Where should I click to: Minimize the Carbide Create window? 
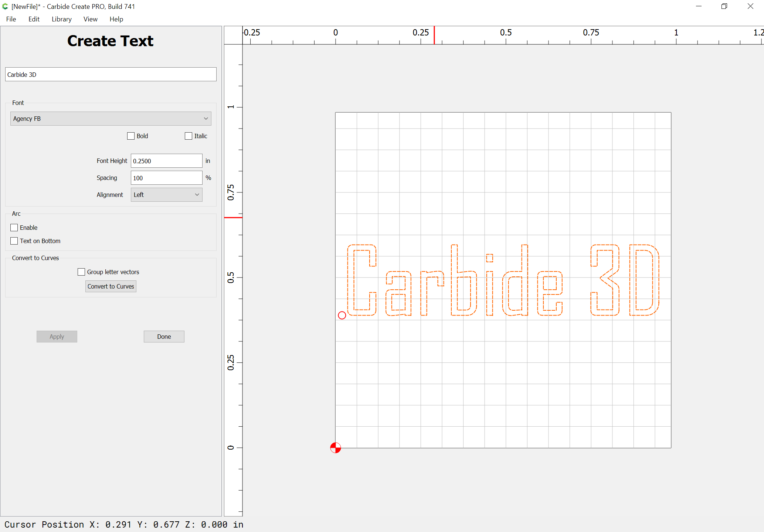[699, 6]
